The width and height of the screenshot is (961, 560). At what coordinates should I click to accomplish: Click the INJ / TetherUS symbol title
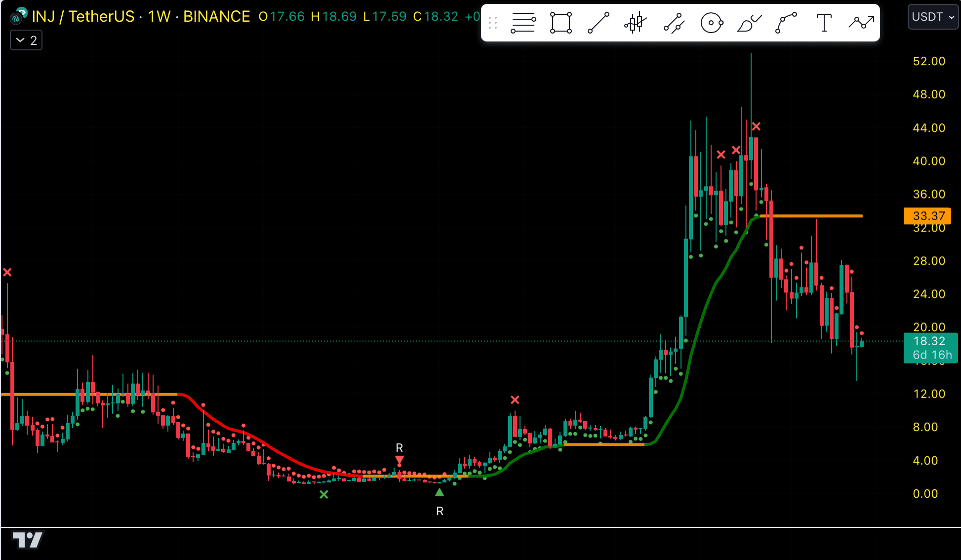(83, 16)
